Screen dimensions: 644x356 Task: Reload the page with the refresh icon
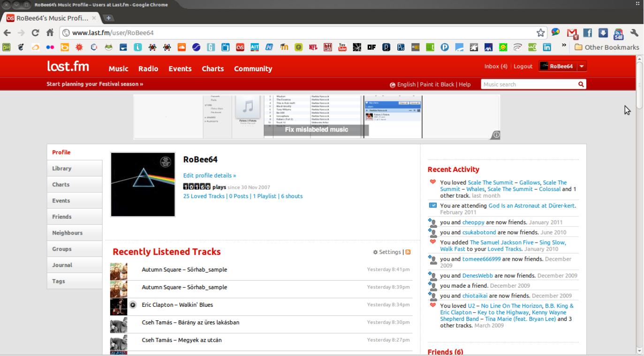click(x=35, y=33)
